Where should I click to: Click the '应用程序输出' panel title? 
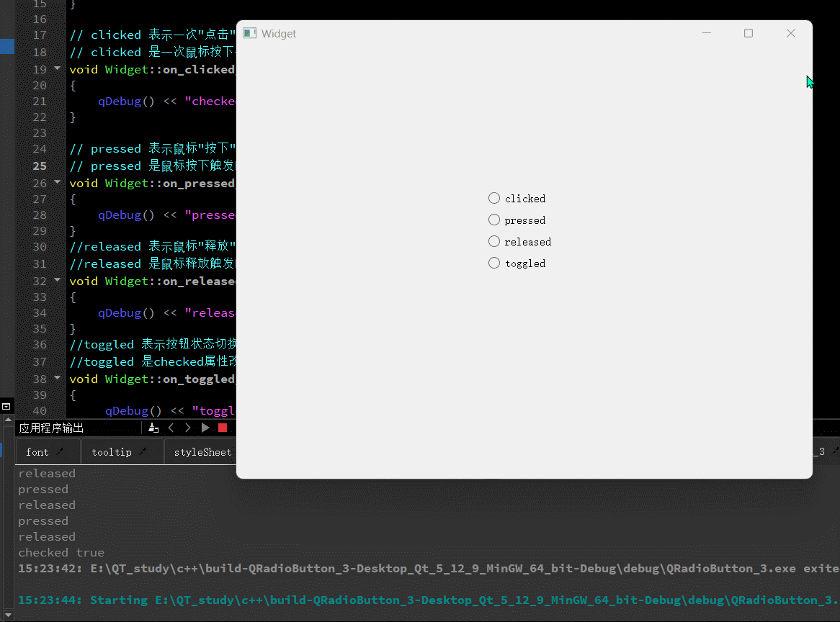tap(51, 428)
